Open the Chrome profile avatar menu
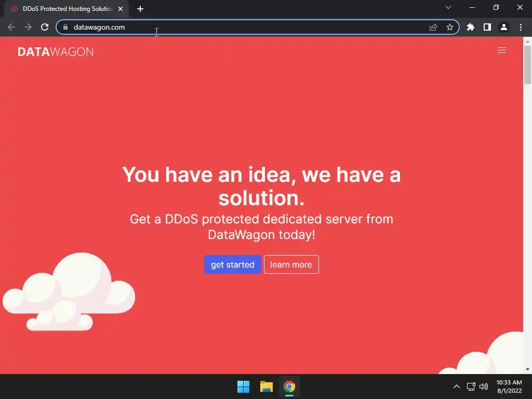This screenshot has width=532, height=399. coord(504,27)
